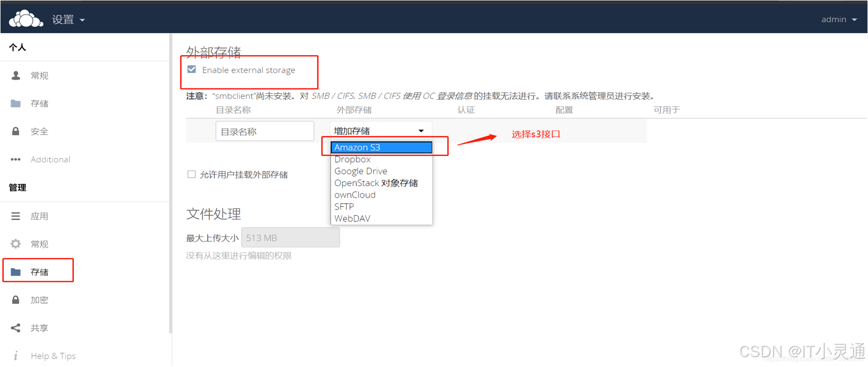
Task: Click the info icon beside Help & Tips
Action: pos(16,356)
